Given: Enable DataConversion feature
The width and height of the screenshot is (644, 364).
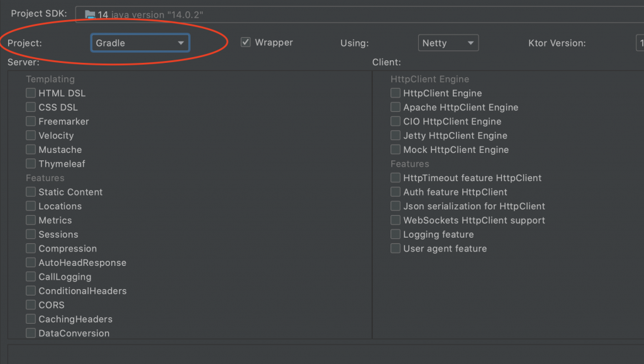Looking at the screenshot, I should coord(31,333).
